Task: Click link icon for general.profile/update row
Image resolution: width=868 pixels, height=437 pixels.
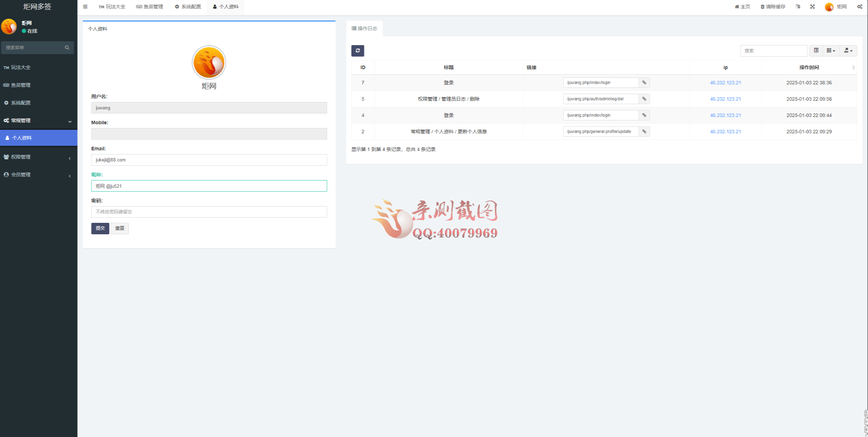Action: (644, 132)
